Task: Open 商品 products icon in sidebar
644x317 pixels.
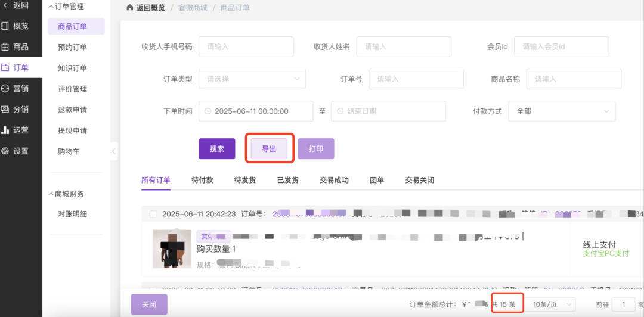Action: point(5,46)
